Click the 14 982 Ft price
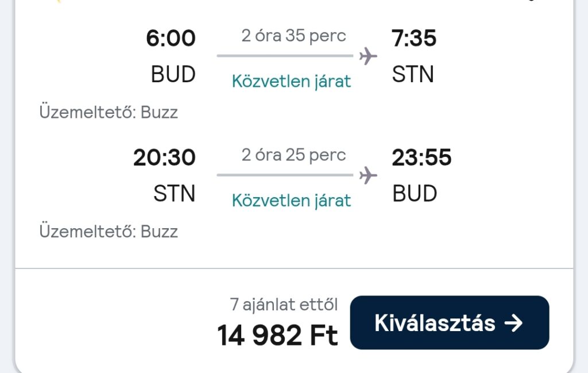The height and width of the screenshot is (373, 588). (277, 336)
